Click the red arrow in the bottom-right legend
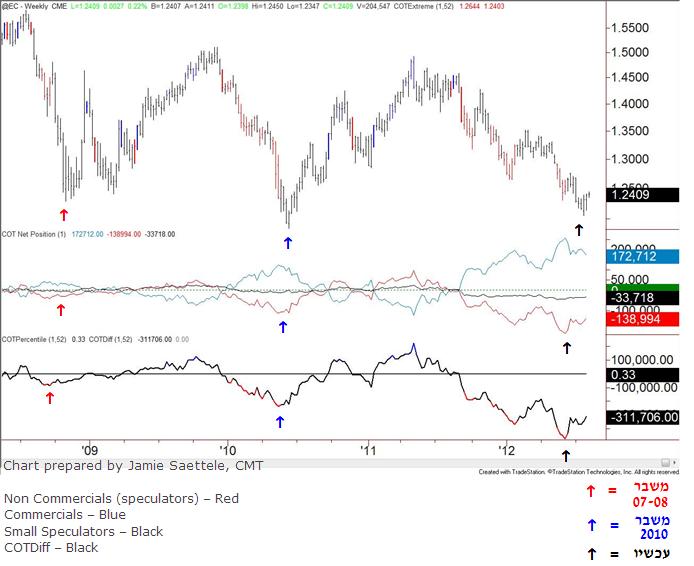Screen dimensions: 694x566 [590, 490]
